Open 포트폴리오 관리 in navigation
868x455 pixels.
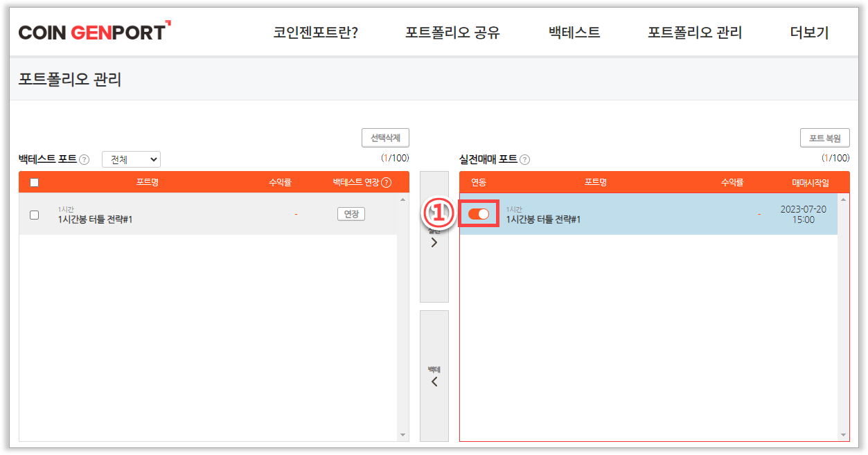pyautogui.click(x=694, y=33)
